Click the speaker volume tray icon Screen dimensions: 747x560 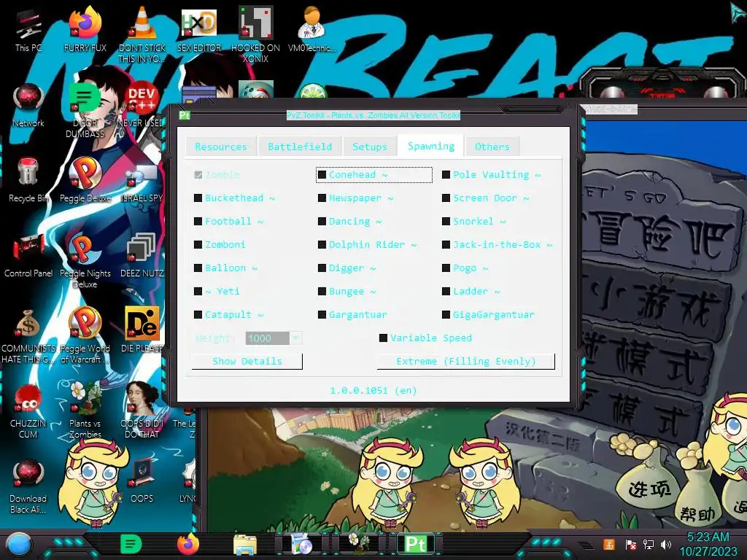coord(666,544)
